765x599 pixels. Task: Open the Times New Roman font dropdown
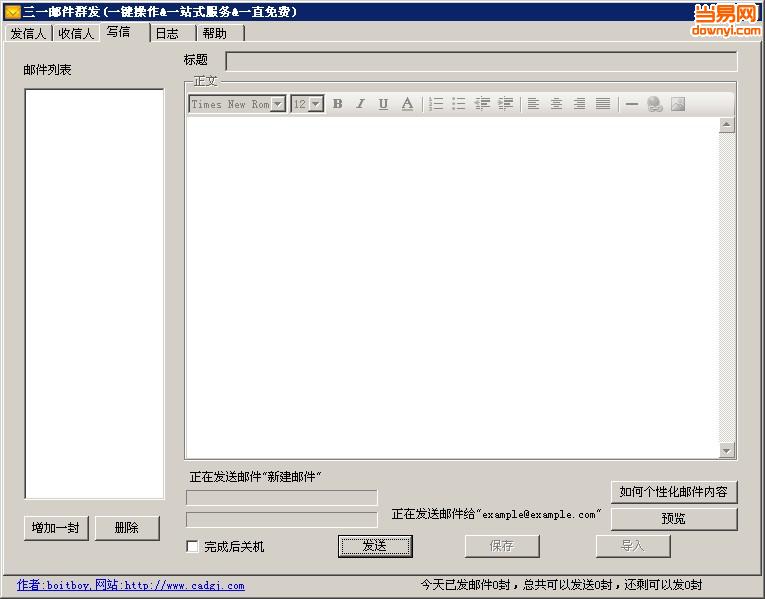pos(279,104)
